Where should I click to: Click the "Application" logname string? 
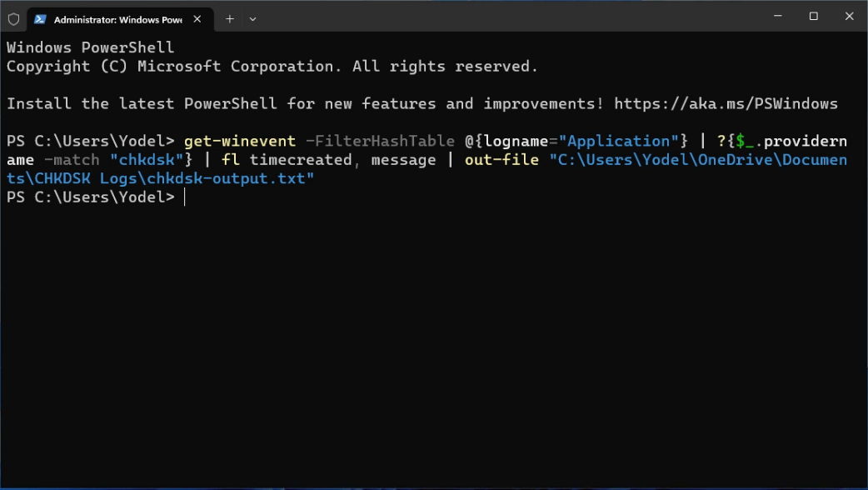(x=623, y=141)
